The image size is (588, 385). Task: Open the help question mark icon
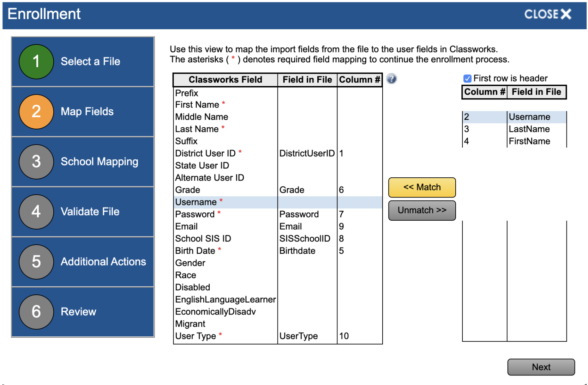391,79
